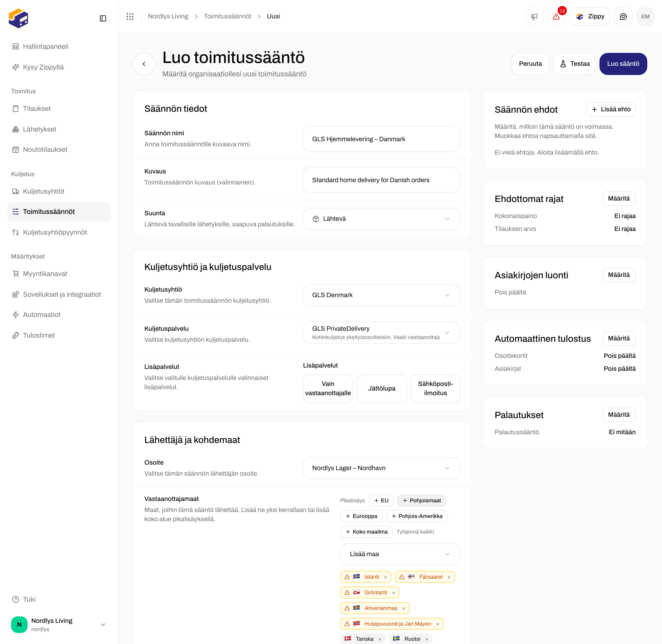Image resolution: width=662 pixels, height=644 pixels.
Task: Quick-add EU countries
Action: coord(381,500)
